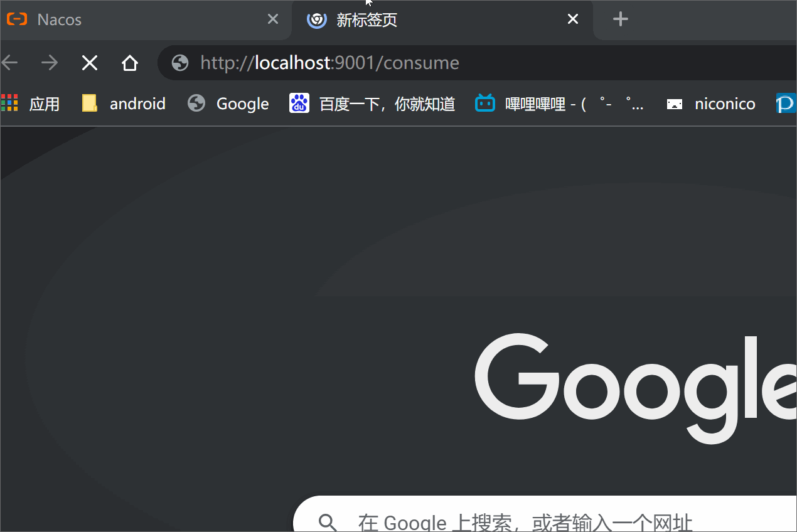Open the 百度一下 bookmark
This screenshot has width=797, height=532.
pyautogui.click(x=372, y=104)
